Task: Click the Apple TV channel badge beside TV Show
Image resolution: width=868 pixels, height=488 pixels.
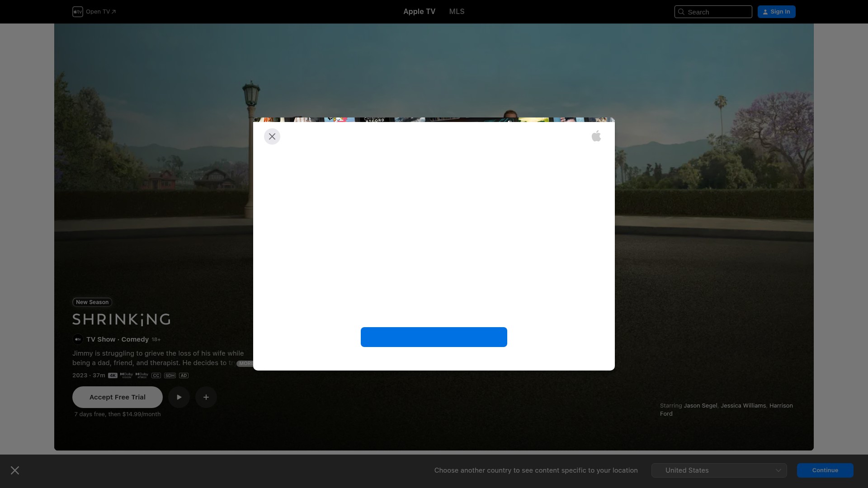Action: pyautogui.click(x=78, y=339)
